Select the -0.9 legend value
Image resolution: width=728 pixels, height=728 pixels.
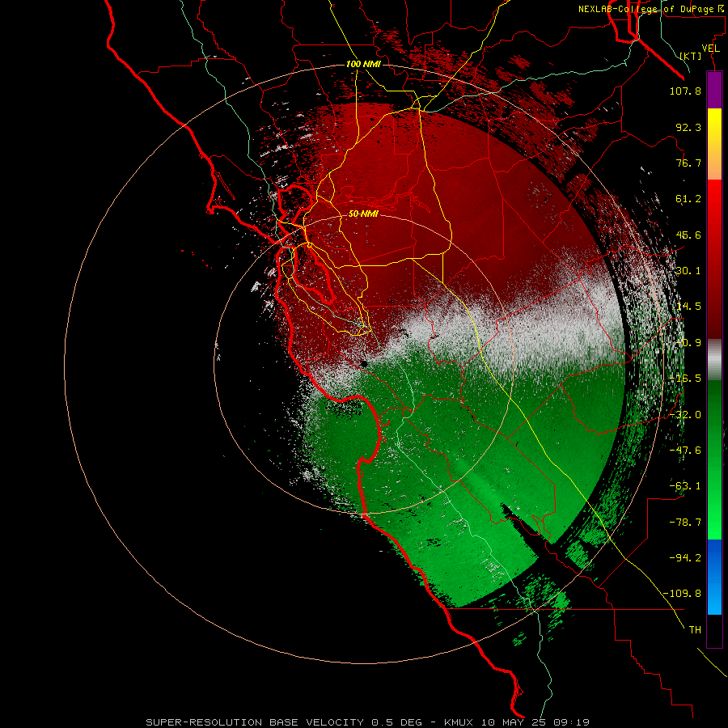coord(688,343)
